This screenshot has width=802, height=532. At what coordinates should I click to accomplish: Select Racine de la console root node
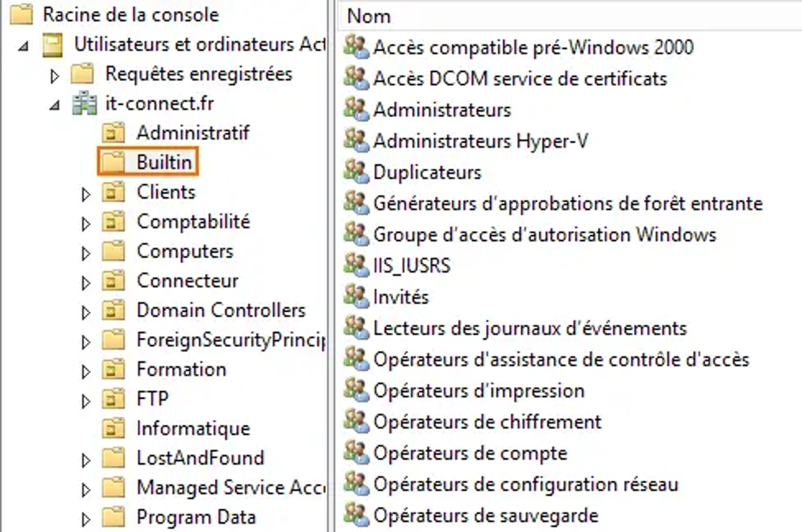tap(130, 14)
